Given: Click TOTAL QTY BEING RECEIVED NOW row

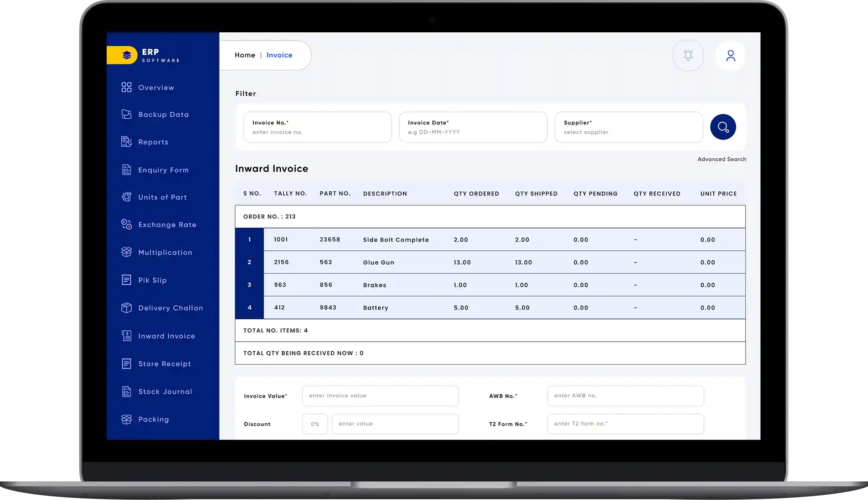Looking at the screenshot, I should 490,353.
